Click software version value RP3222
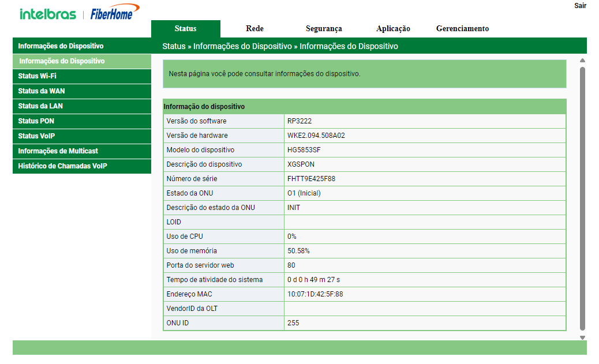The height and width of the screenshot is (364, 599). click(299, 121)
